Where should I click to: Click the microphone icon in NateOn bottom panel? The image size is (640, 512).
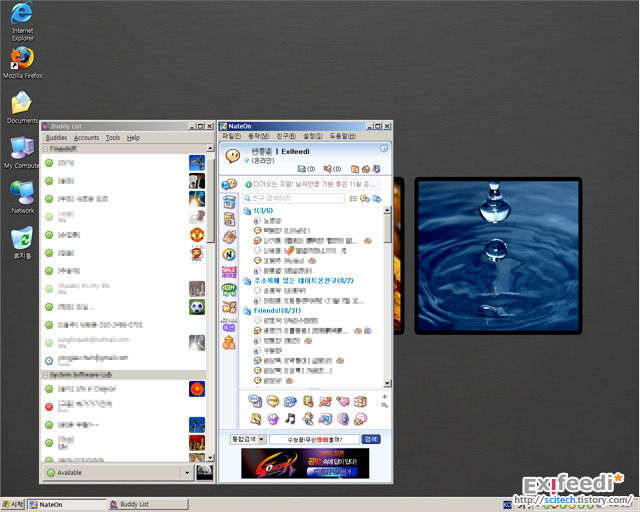[343, 419]
